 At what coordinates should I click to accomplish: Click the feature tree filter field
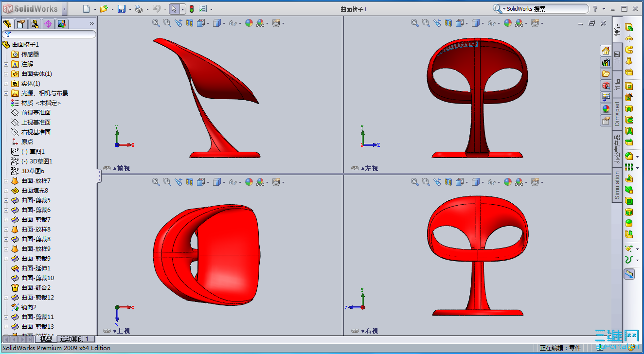pyautogui.click(x=49, y=35)
